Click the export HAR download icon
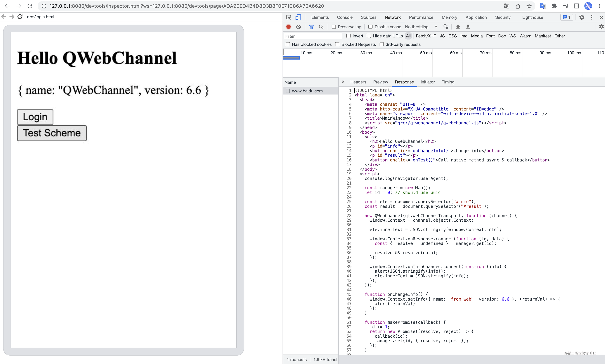The height and width of the screenshot is (364, 605). tap(468, 27)
